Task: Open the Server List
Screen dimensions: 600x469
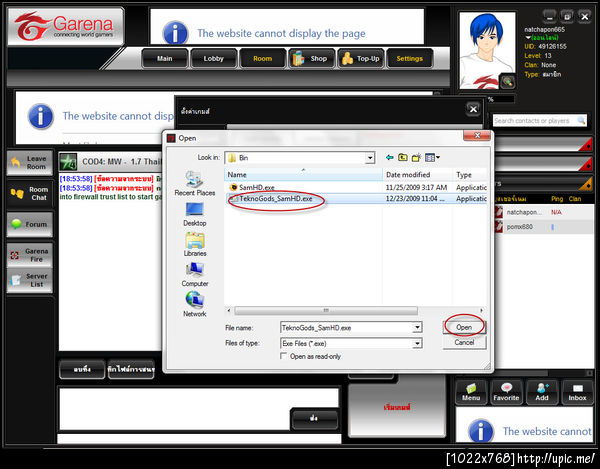Action: pos(30,280)
